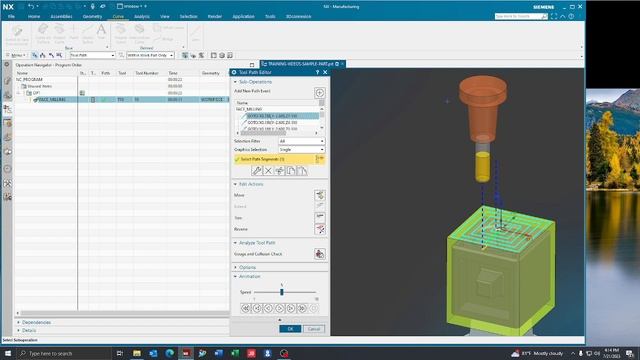Open the Tool Path type dropdown in the top bar
Image resolution: width=640 pixels, height=360 pixels.
(x=93, y=55)
